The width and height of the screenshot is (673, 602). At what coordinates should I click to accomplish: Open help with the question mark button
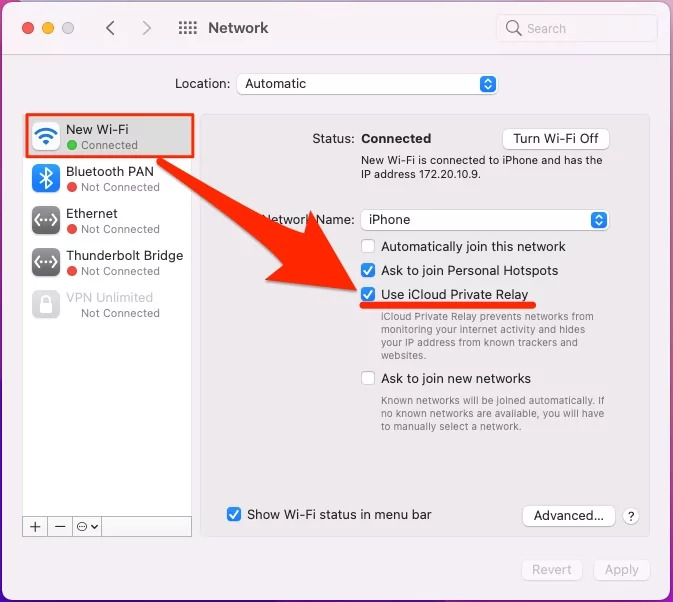pyautogui.click(x=630, y=516)
